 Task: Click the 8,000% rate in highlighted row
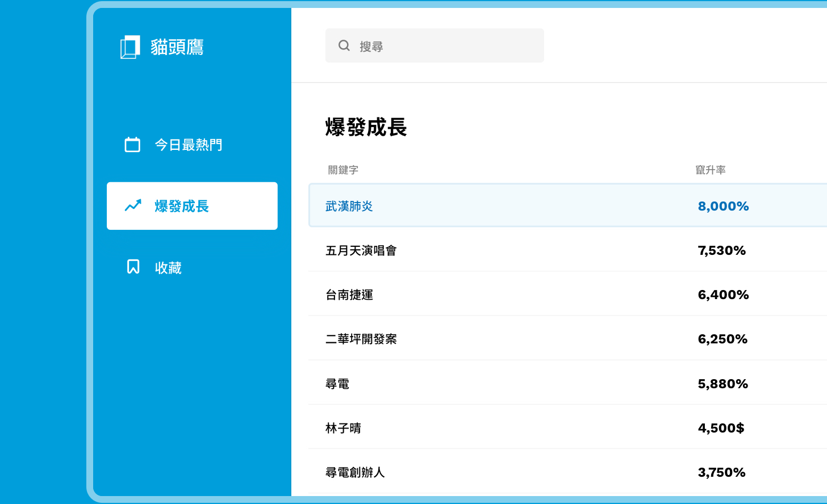tap(723, 207)
